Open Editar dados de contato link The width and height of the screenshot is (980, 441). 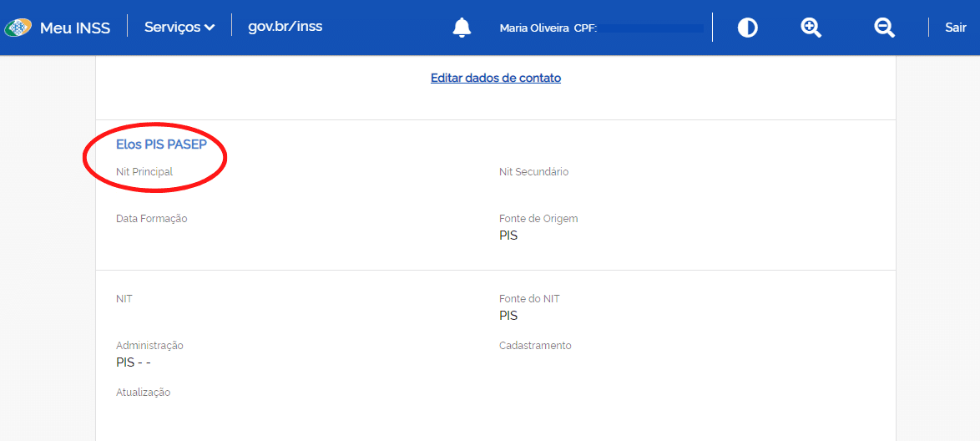tap(496, 78)
